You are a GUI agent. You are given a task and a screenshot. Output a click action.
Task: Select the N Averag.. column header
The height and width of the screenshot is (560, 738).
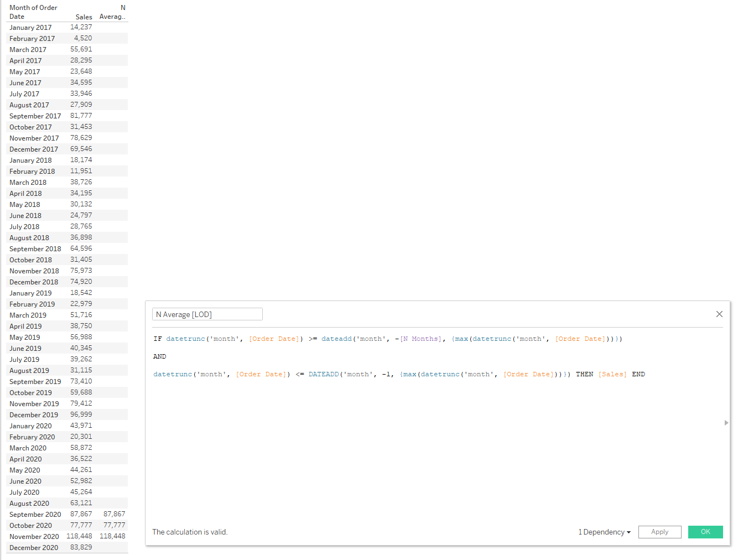[112, 12]
